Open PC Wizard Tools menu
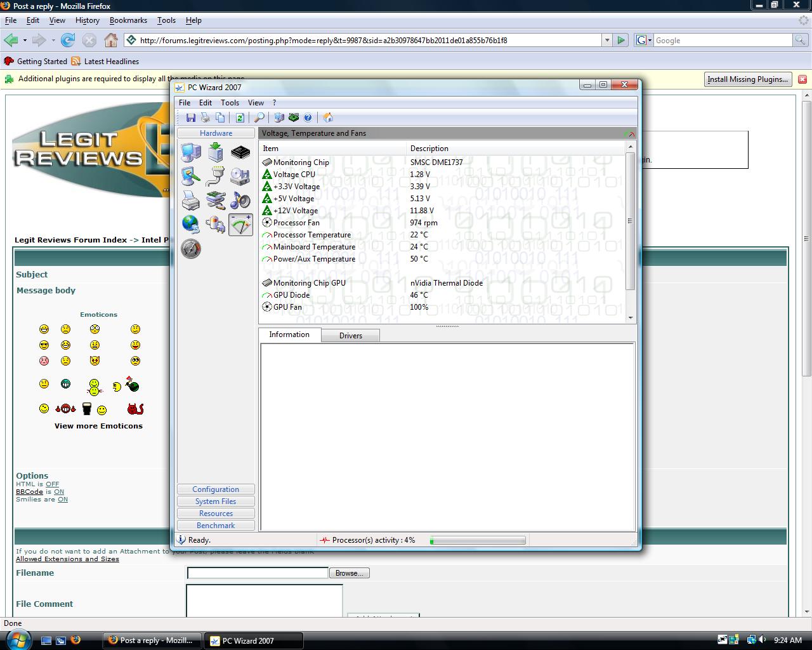Image resolution: width=812 pixels, height=650 pixels. tap(230, 102)
